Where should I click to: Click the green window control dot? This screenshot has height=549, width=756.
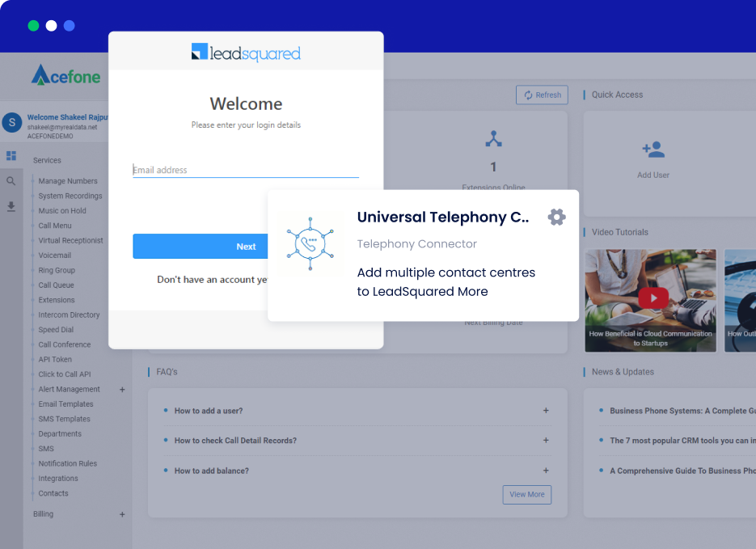click(33, 26)
